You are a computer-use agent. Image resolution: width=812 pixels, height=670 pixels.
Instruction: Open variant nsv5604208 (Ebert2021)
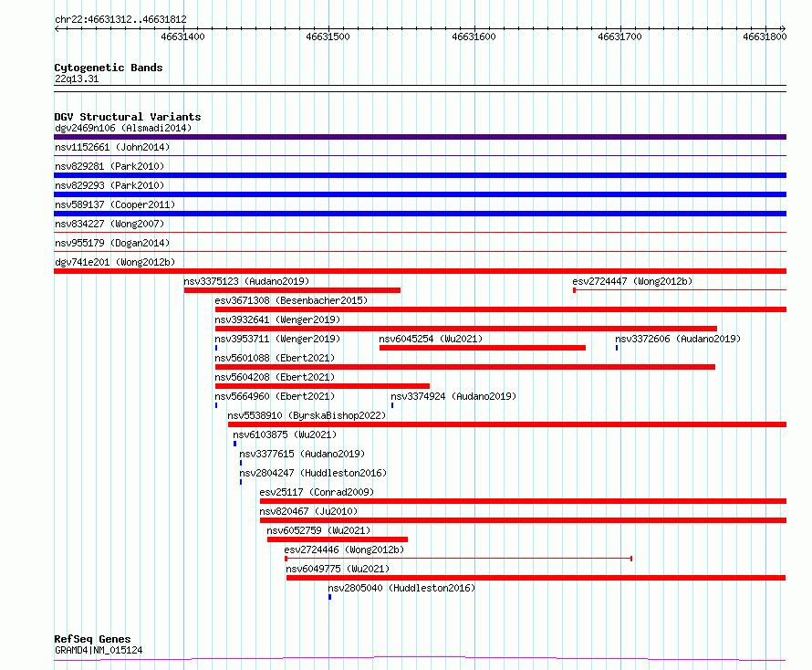[275, 377]
